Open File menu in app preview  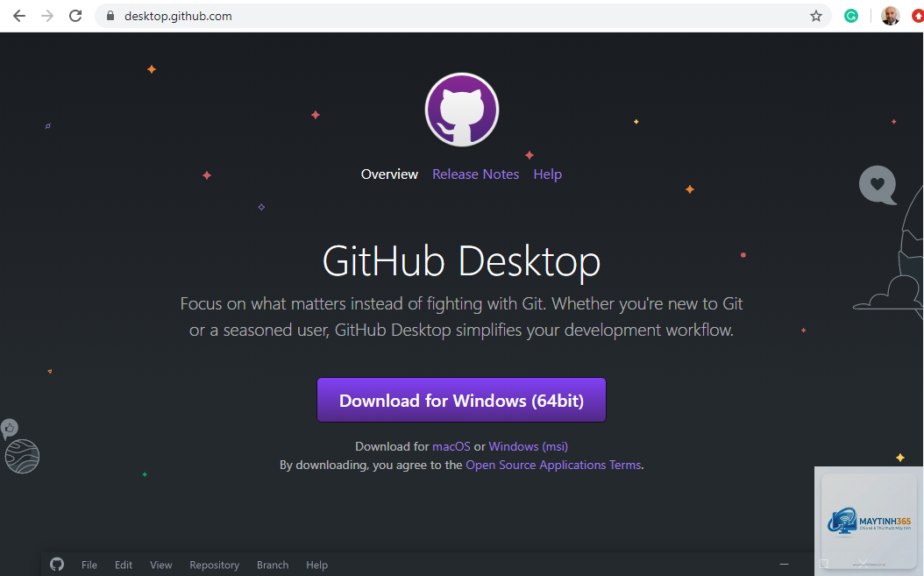[x=89, y=565]
